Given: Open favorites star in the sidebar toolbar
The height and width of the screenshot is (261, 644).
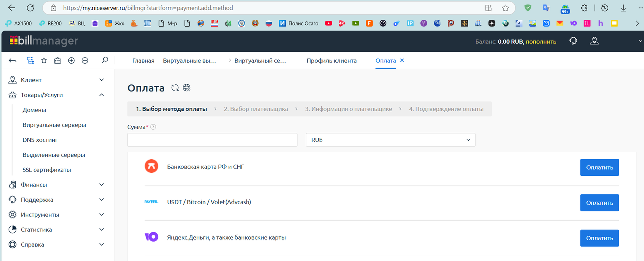Looking at the screenshot, I should click(x=44, y=60).
